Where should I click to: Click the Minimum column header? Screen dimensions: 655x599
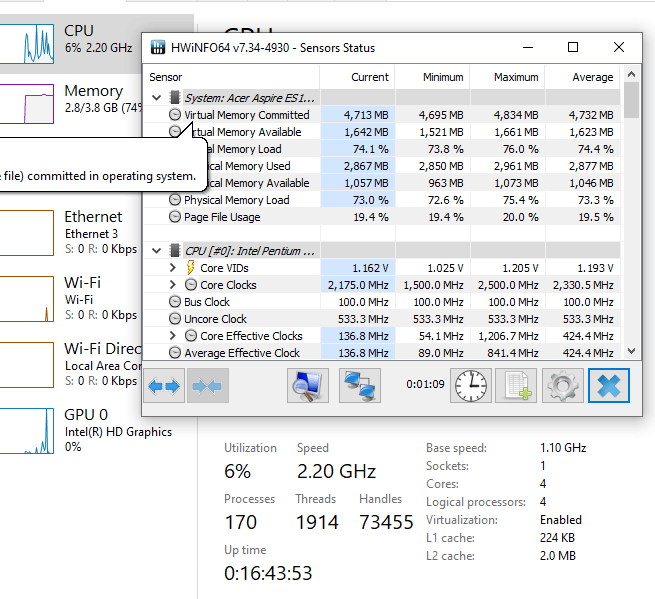point(432,77)
